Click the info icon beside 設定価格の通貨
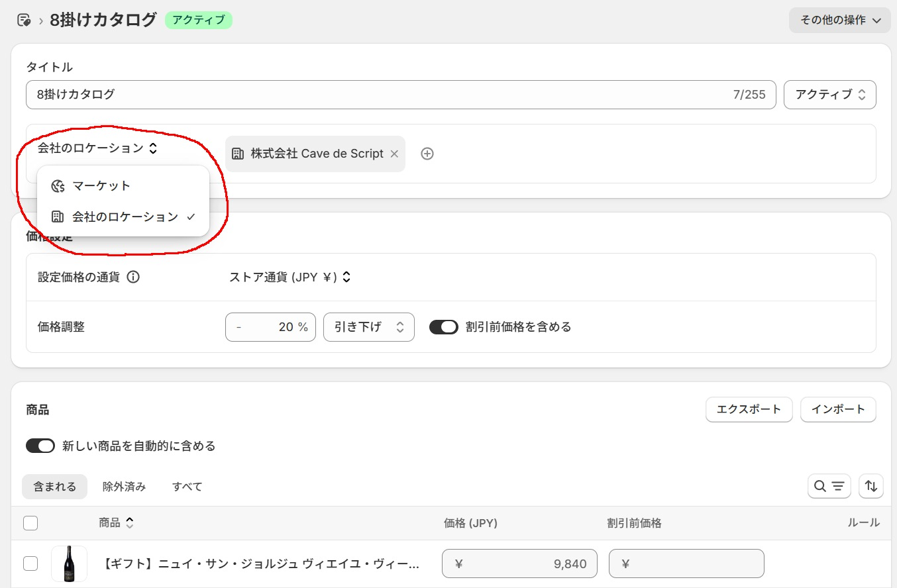The height and width of the screenshot is (588, 897). pos(133,277)
